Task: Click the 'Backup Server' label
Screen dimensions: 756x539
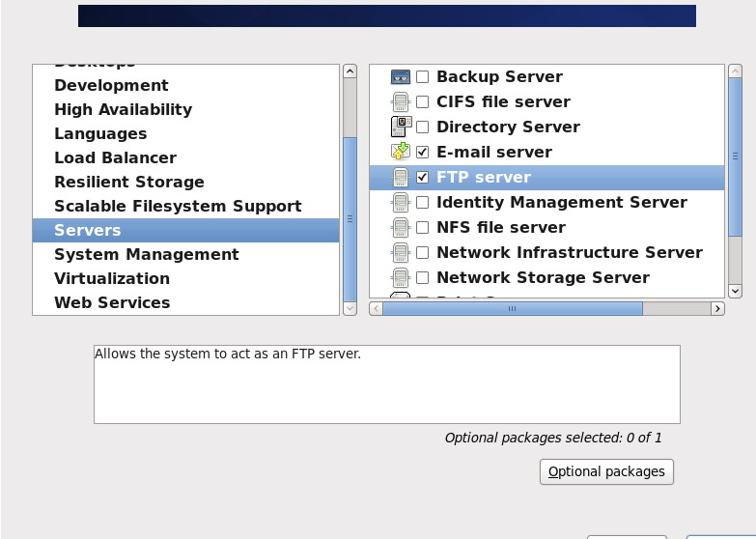Action: pos(499,76)
